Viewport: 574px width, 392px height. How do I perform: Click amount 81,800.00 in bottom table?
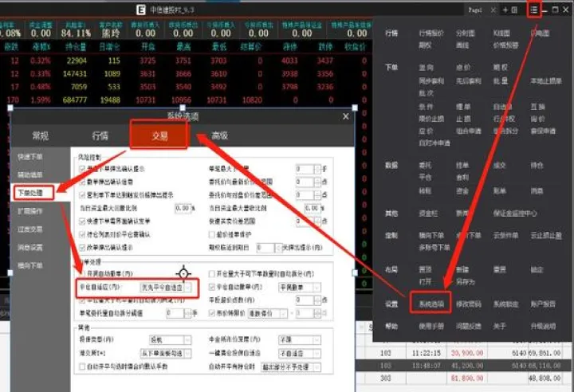pos(467,378)
